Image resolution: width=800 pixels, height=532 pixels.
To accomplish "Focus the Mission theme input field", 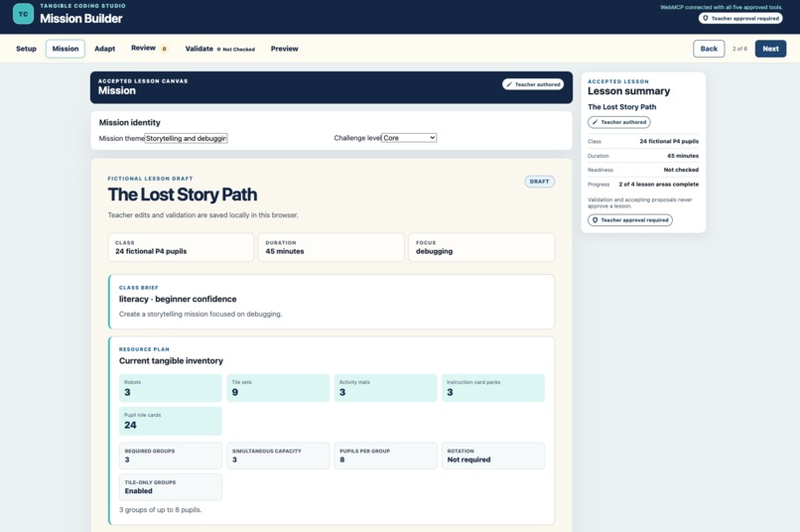I will pyautogui.click(x=187, y=138).
